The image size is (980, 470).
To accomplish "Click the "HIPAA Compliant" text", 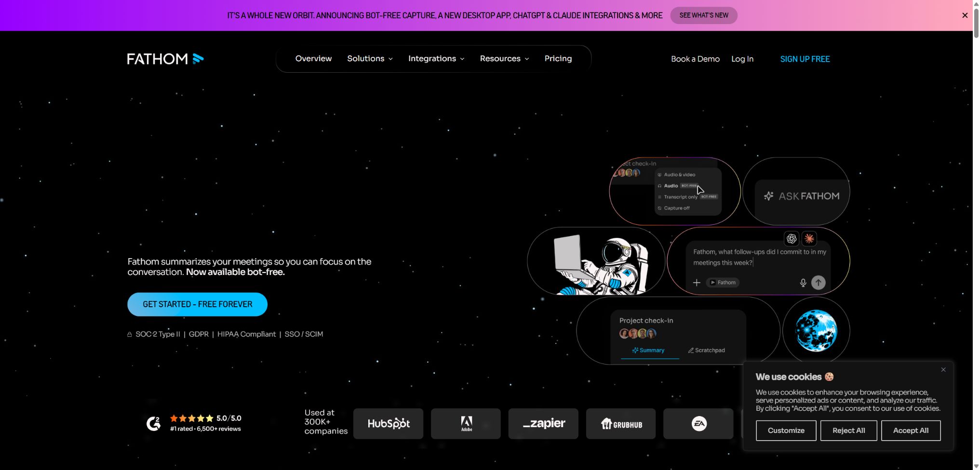I will tap(246, 334).
